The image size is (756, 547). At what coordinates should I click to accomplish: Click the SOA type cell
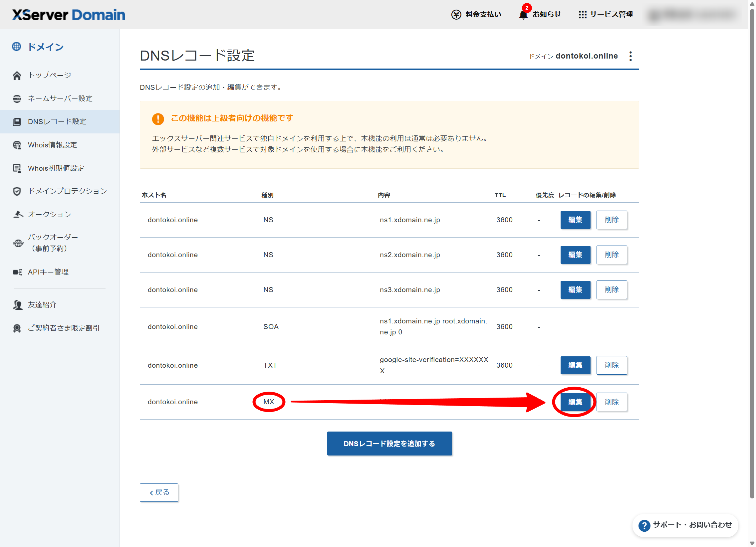(x=271, y=327)
